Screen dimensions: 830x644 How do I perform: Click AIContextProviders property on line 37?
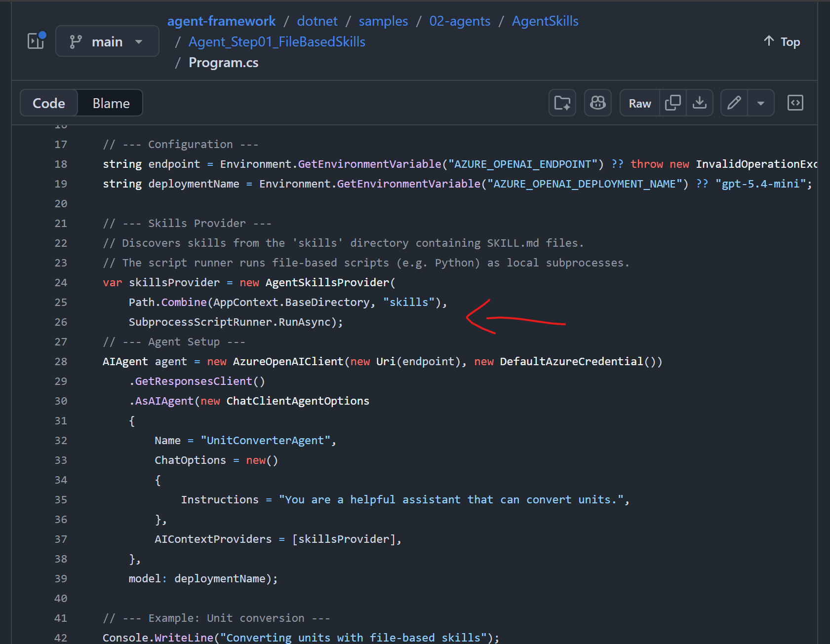tap(213, 539)
